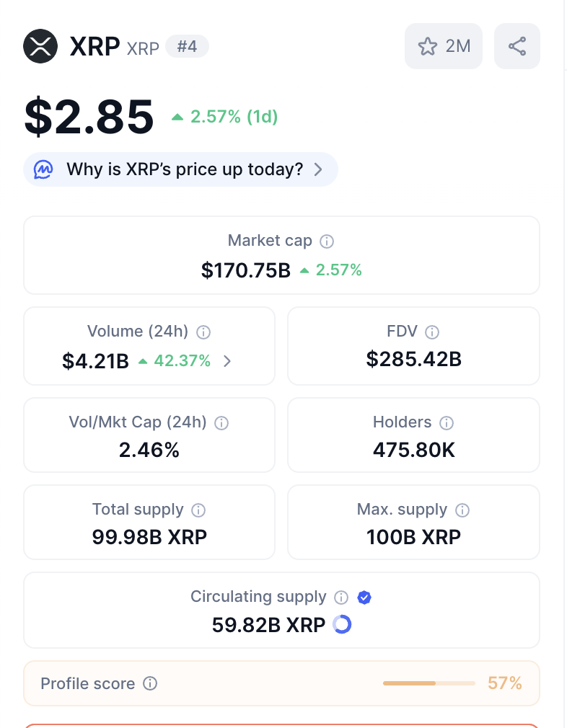Open the share icon button

(x=517, y=47)
